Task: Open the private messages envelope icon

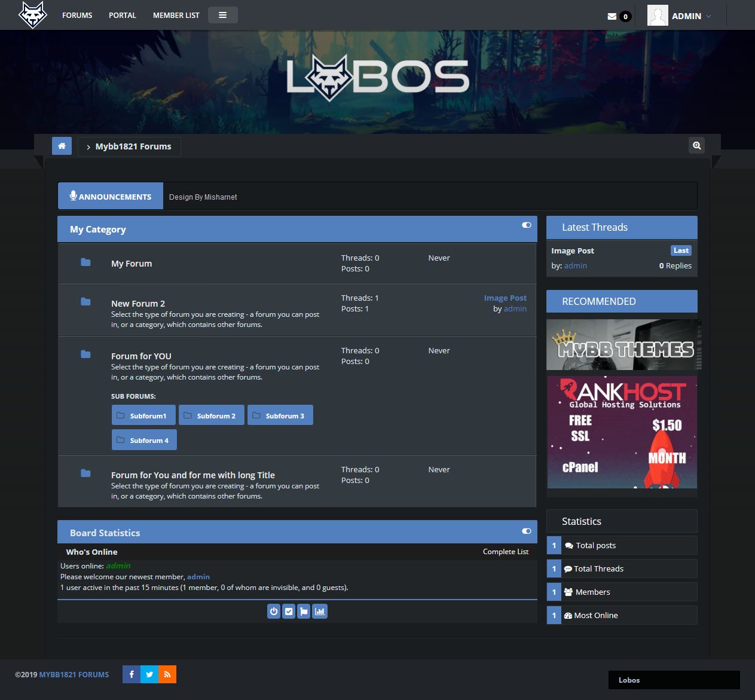Action: point(612,16)
